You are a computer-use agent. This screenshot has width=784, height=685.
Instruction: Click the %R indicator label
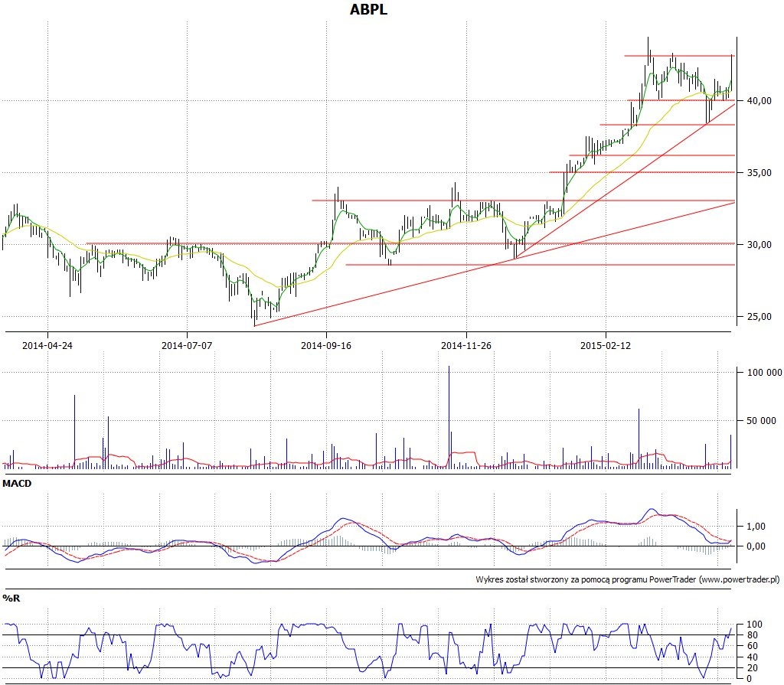[x=11, y=598]
